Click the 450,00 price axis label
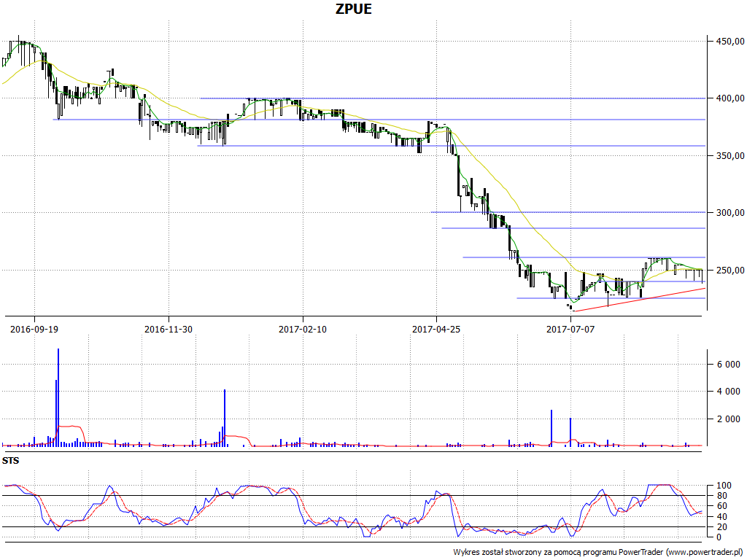The width and height of the screenshot is (747, 560). [729, 42]
